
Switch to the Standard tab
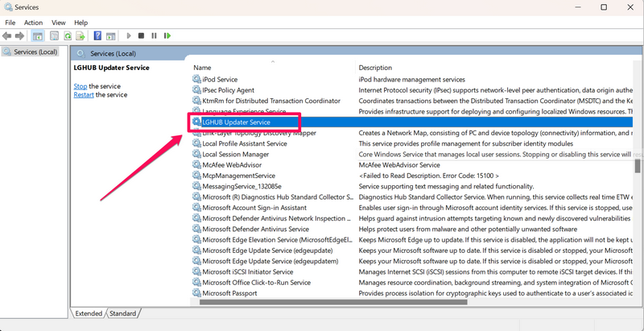(122, 313)
